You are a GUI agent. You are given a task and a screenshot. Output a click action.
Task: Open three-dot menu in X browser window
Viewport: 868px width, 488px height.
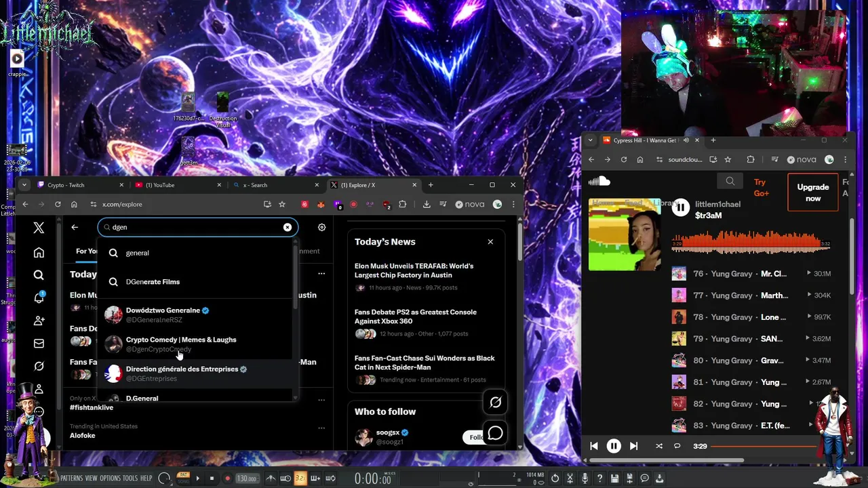(x=514, y=204)
